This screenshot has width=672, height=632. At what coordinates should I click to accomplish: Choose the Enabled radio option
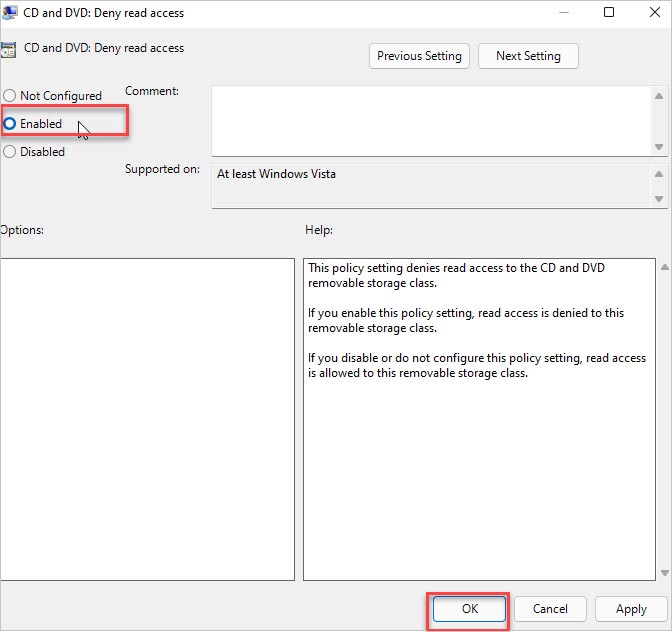(10, 124)
